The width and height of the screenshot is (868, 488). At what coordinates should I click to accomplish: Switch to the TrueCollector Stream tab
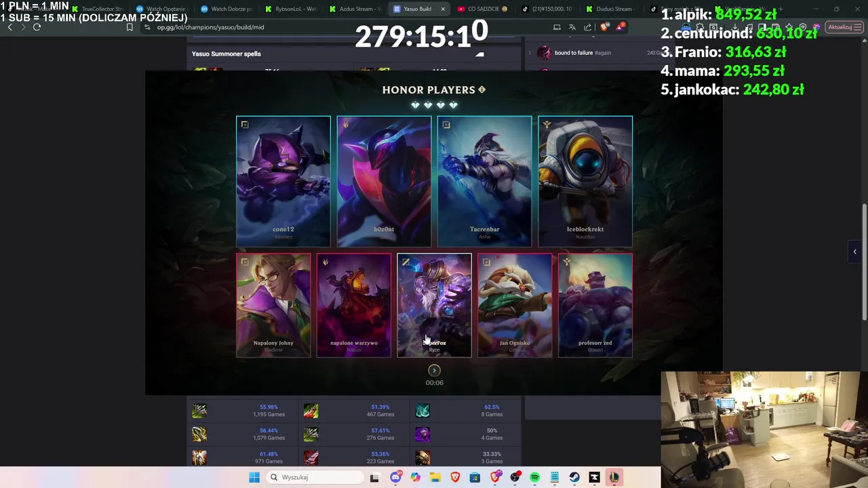[97, 9]
